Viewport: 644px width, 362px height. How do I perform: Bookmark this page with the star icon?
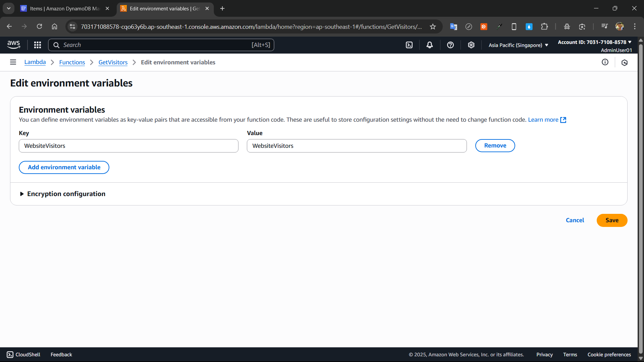coord(433,26)
